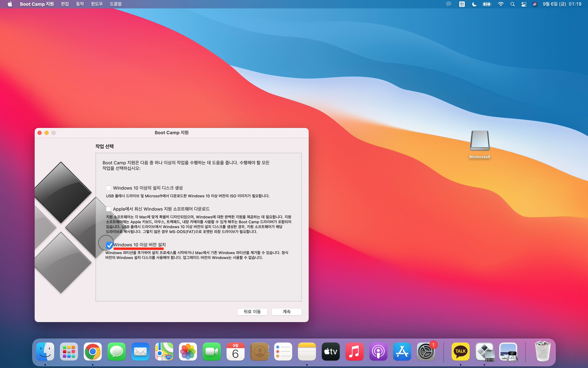Click the '뒤로 이동' button
This screenshot has width=588, height=368.
tap(252, 312)
